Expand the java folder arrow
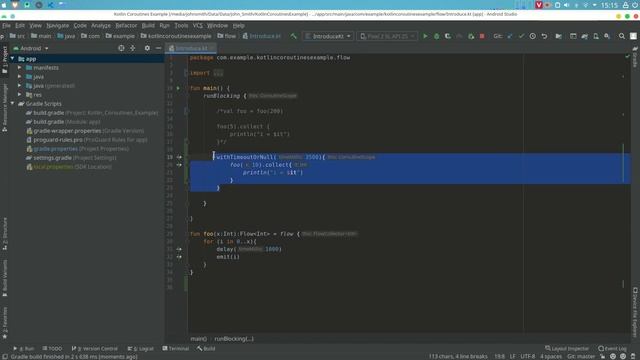640x360 pixels. coord(20,77)
